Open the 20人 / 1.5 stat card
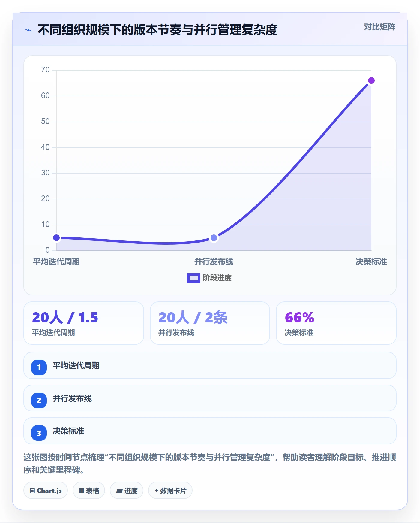420x523 pixels. [84, 323]
